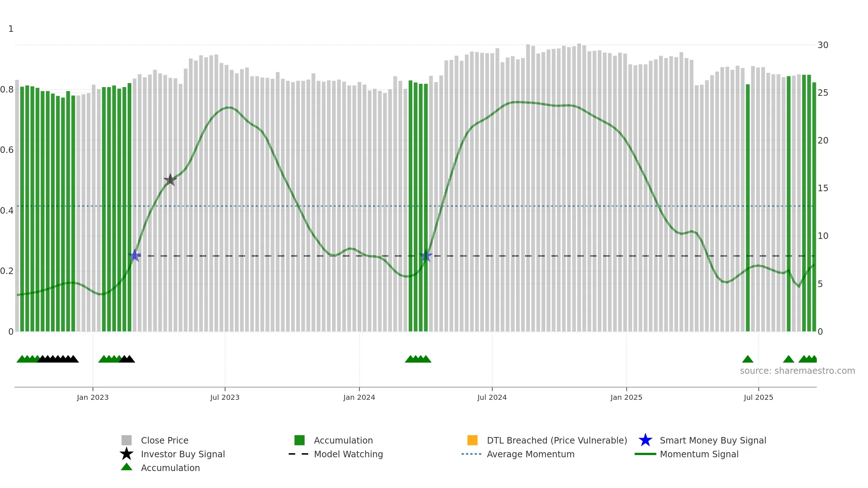Click the Smart Money Buy Signal legend label
The width and height of the screenshot is (868, 488).
tap(713, 440)
